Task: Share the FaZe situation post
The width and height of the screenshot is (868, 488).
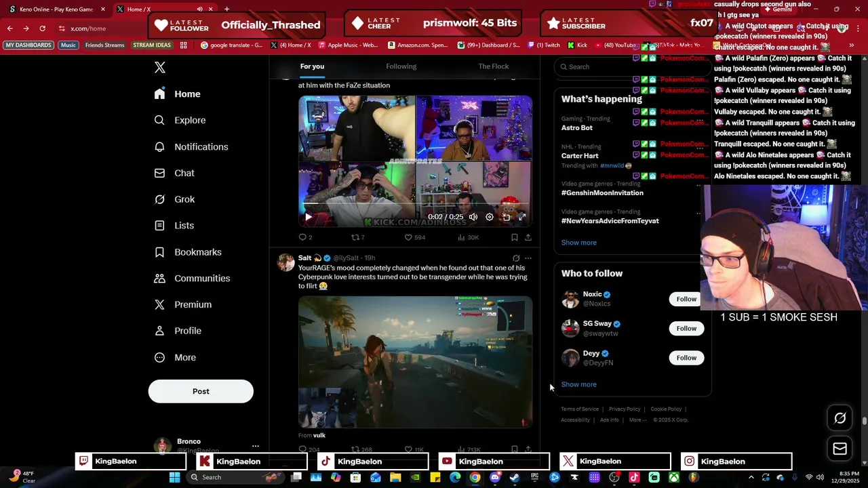Action: pyautogui.click(x=528, y=237)
